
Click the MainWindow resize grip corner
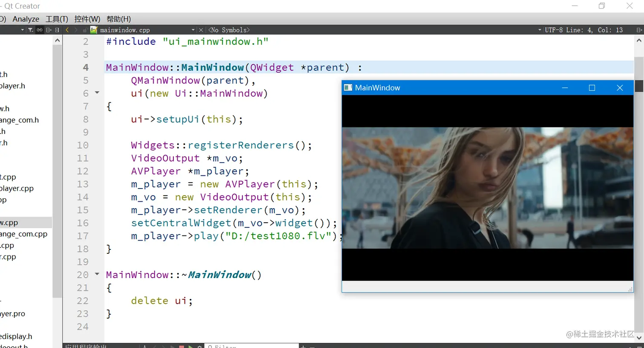point(630,289)
